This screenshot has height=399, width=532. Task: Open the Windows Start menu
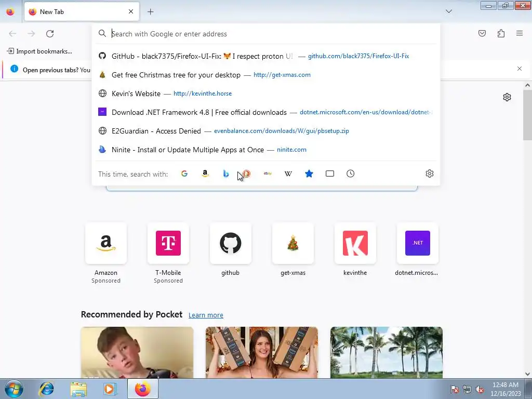tap(14, 389)
